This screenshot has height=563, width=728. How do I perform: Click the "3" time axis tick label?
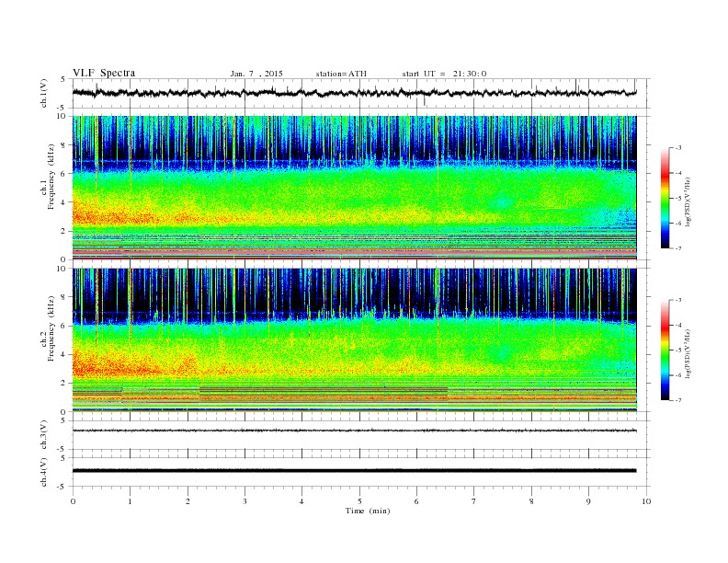(245, 501)
